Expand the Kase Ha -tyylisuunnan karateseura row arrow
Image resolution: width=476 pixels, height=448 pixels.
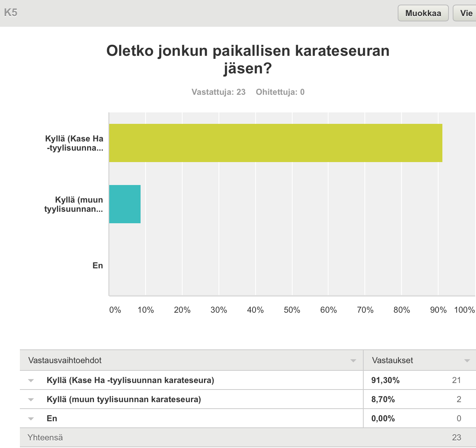31,380
